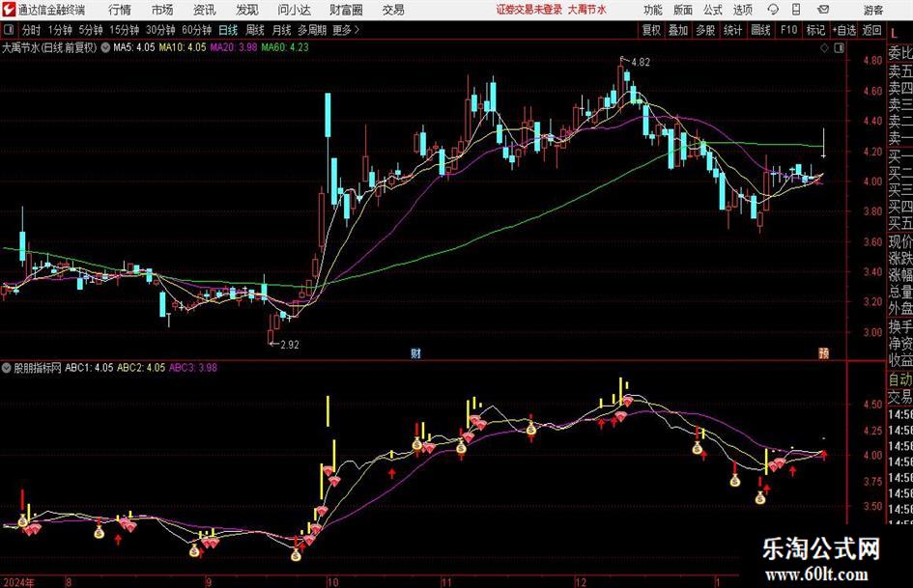Open the 交易 menu
The height and width of the screenshot is (588, 913).
tap(393, 10)
